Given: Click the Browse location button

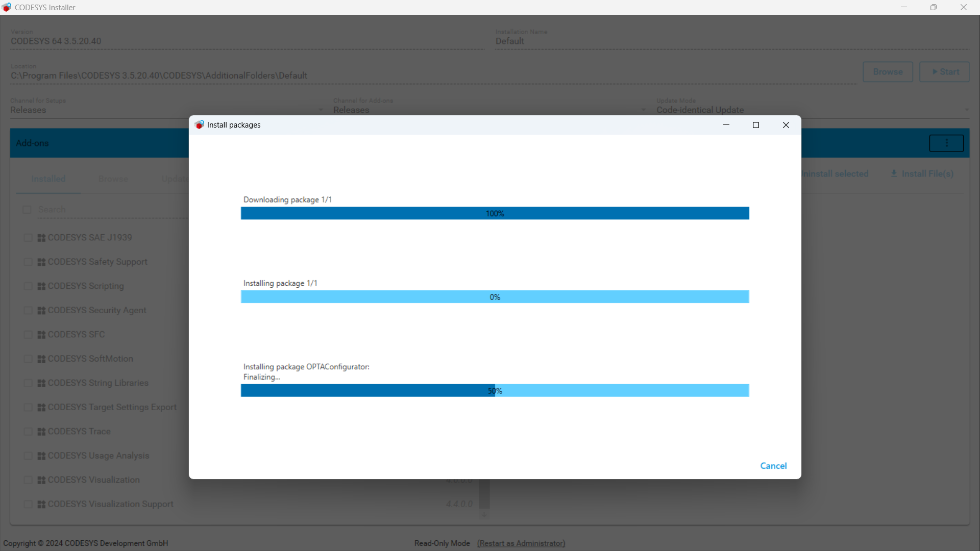Looking at the screenshot, I should point(888,72).
